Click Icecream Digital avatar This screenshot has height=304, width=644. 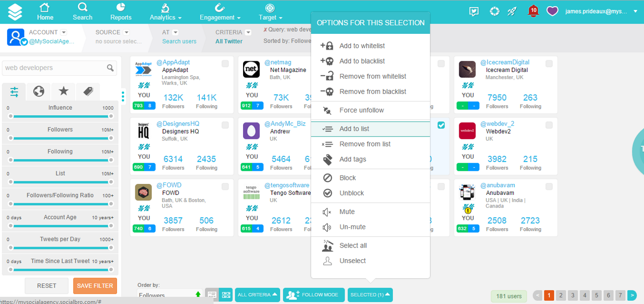[x=467, y=69]
